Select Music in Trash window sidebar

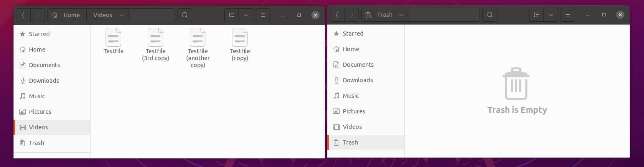[x=366, y=96]
